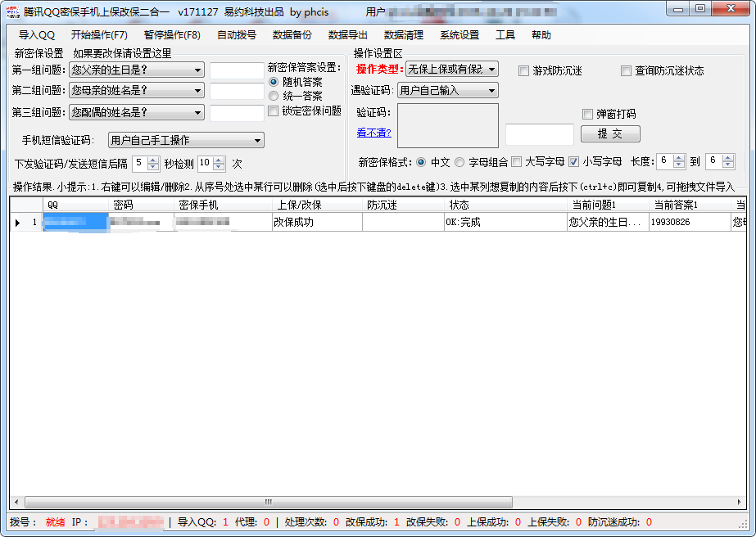
Task: Click the 上保/改保 column header
Action: pyautogui.click(x=317, y=205)
